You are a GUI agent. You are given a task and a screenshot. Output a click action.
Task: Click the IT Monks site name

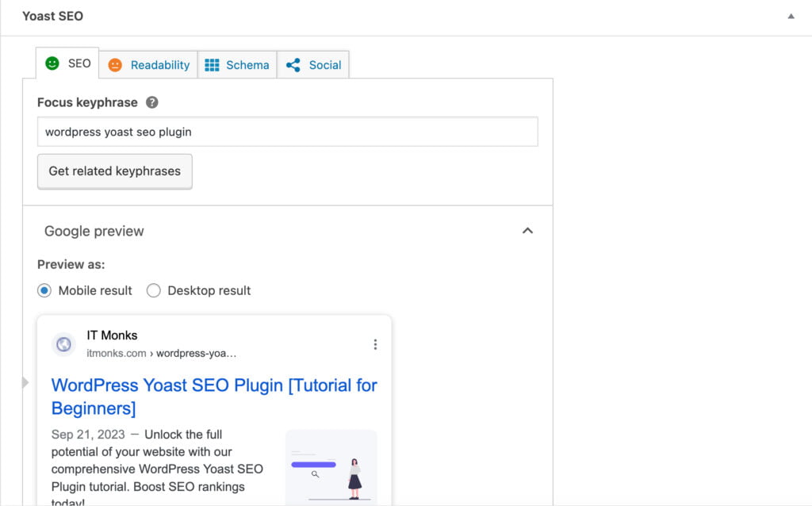(112, 335)
